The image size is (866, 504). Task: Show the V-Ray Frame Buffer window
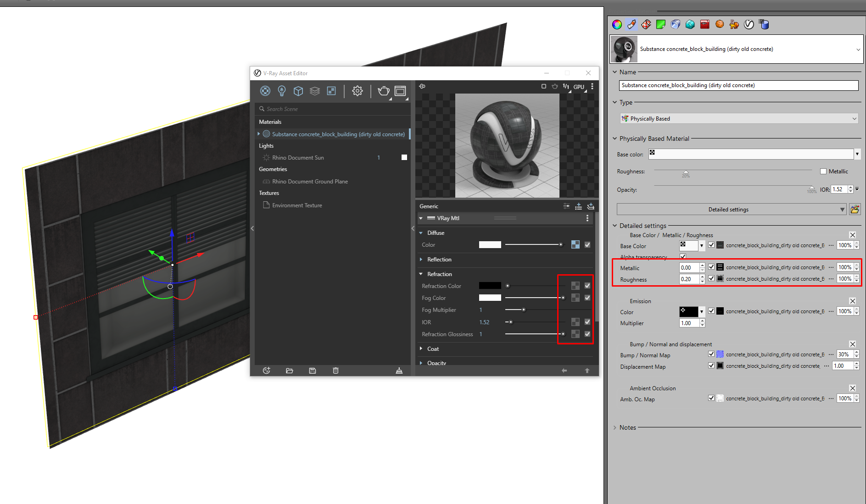coord(400,91)
